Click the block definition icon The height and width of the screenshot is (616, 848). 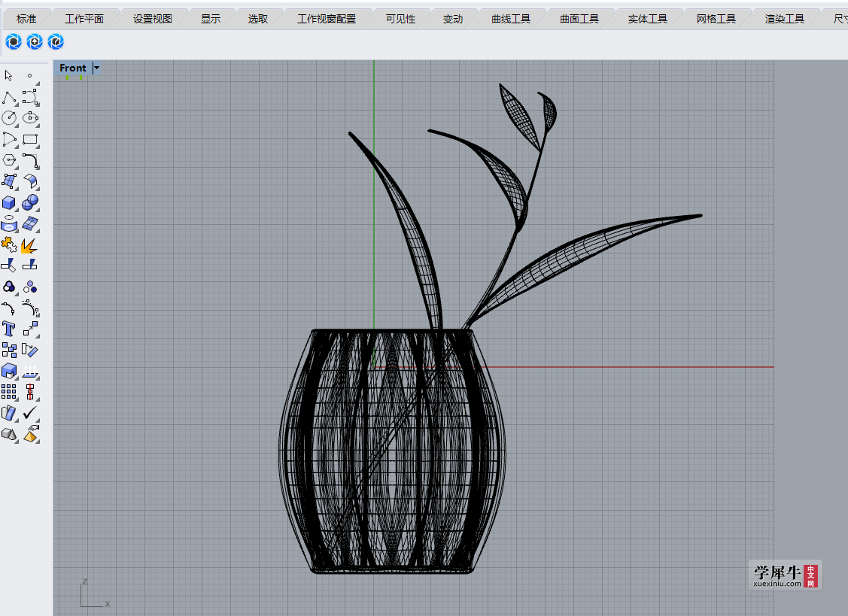click(x=9, y=413)
